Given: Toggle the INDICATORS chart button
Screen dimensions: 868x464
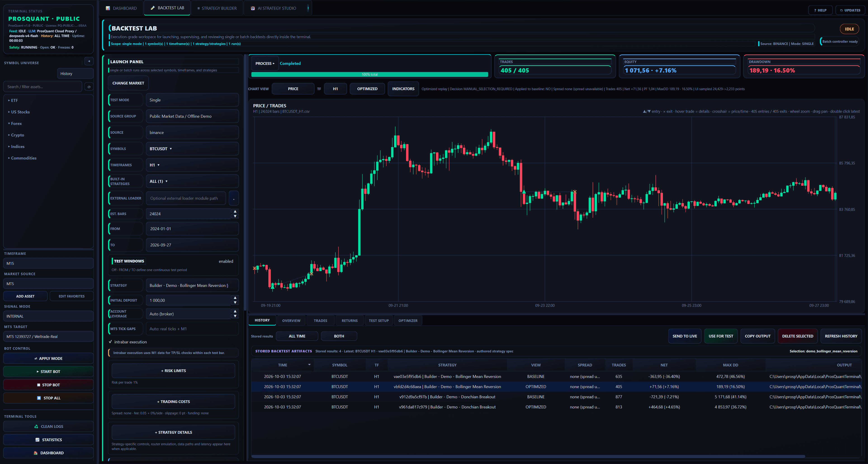Looking at the screenshot, I should coord(403,89).
